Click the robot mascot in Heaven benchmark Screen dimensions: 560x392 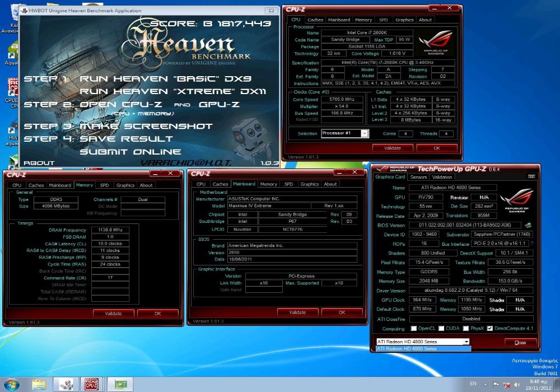click(250, 140)
